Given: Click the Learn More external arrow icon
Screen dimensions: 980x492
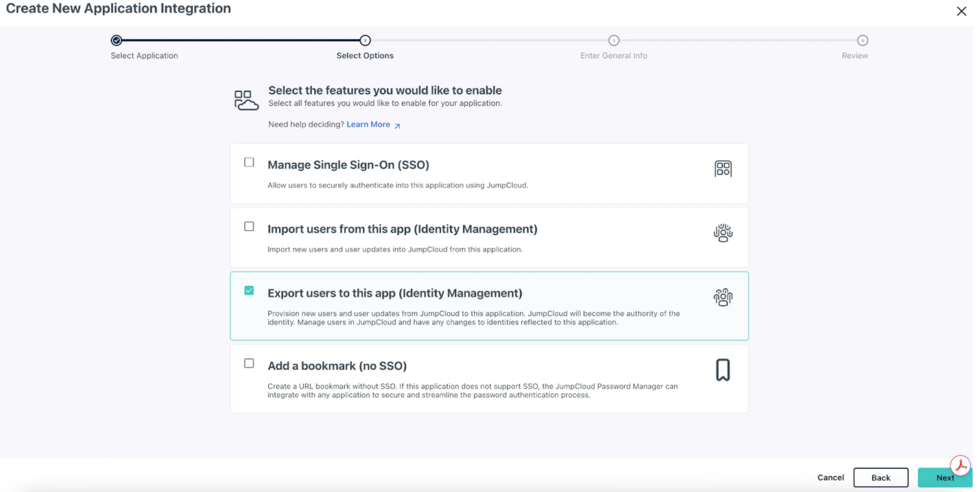Looking at the screenshot, I should tap(397, 126).
